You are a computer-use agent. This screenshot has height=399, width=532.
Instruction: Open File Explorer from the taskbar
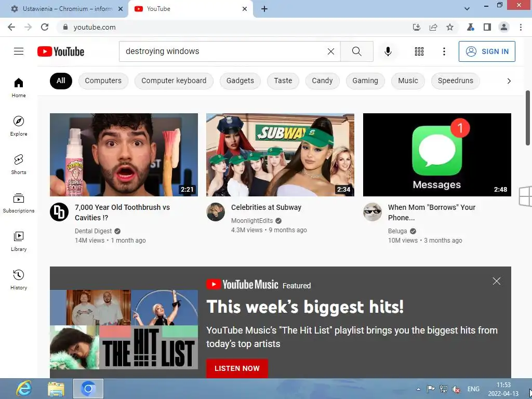(x=56, y=389)
